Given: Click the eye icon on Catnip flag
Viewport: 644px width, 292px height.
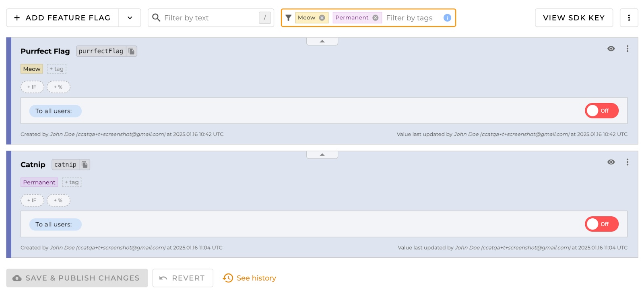Looking at the screenshot, I should click(x=611, y=162).
